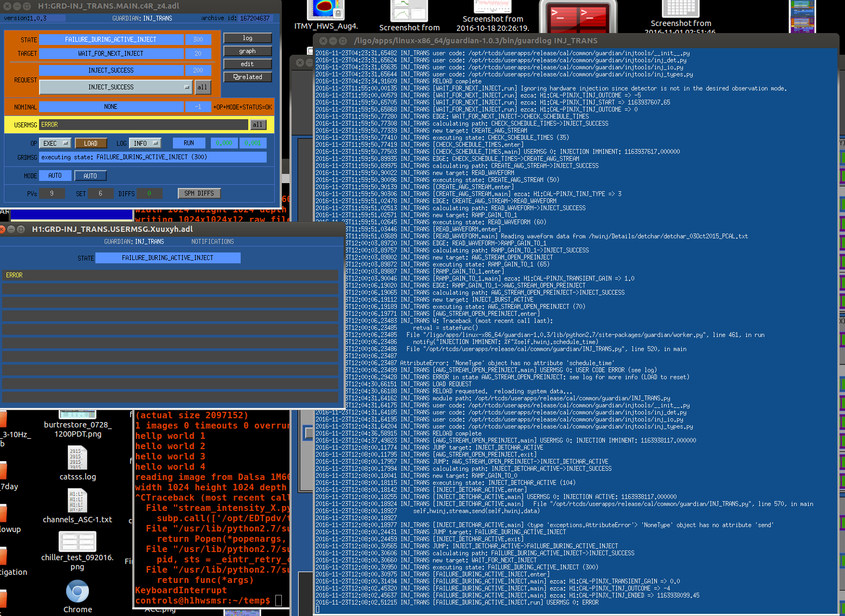This screenshot has height=616, width=845.
Task: Click the KeyboardInterrupt line in the red terminal
Action: pos(181,590)
